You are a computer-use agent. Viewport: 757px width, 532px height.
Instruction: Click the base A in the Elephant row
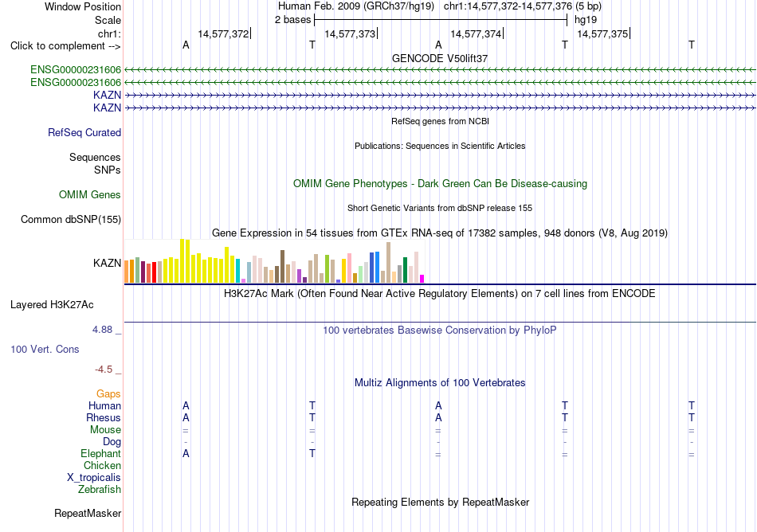pyautogui.click(x=186, y=454)
